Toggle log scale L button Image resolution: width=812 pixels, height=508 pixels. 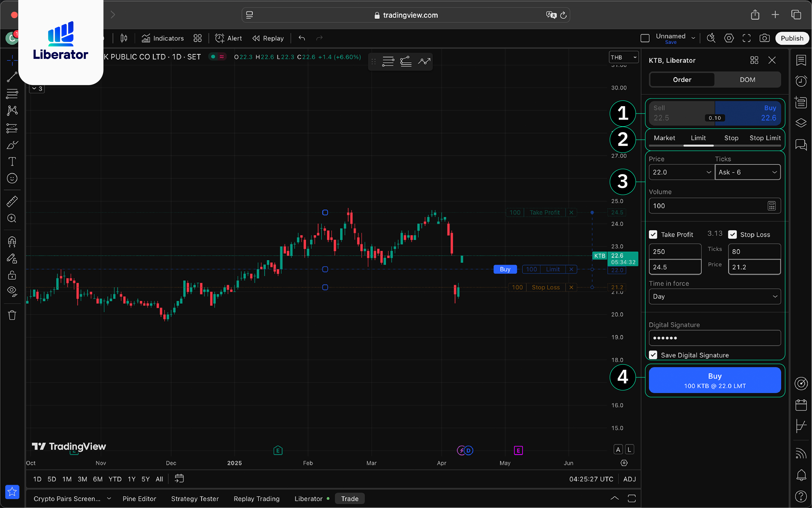(629, 450)
